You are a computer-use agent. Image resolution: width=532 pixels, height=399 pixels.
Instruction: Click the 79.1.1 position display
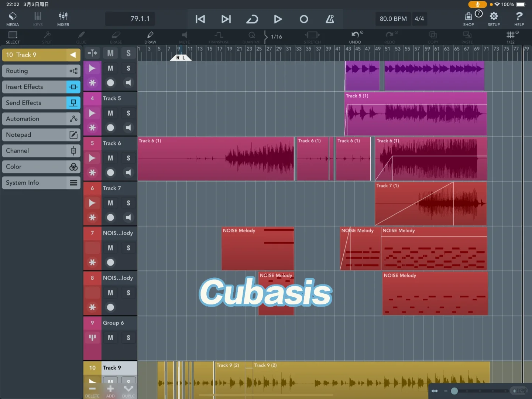click(130, 19)
